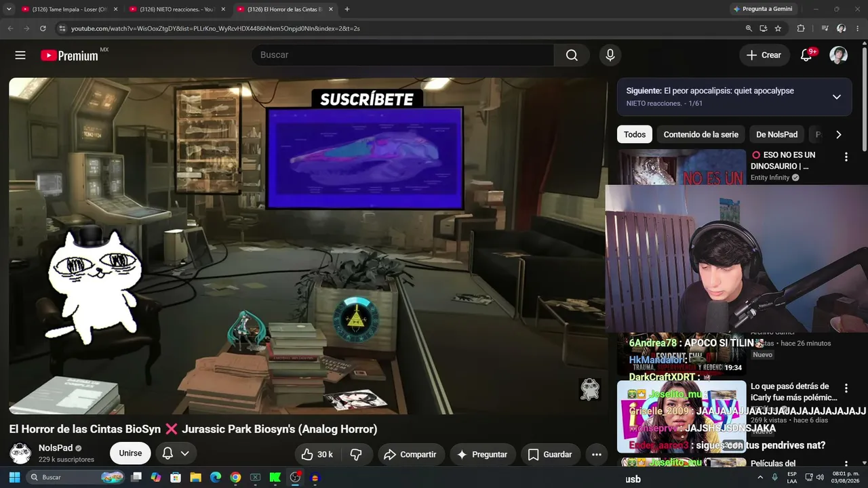Open the Copilot app on the taskbar
Screen dimensions: 868x488
coord(156,477)
